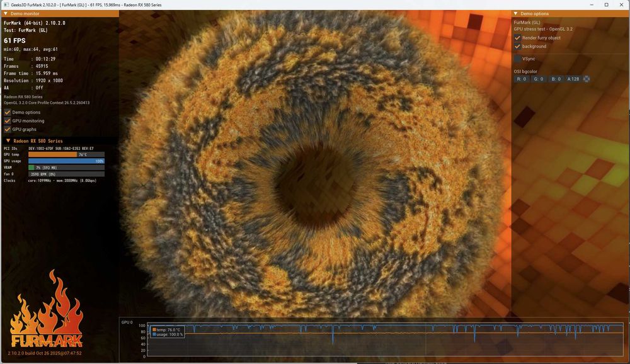Click the blue usage legend swatch in graph
630x364 pixels.
(154, 334)
